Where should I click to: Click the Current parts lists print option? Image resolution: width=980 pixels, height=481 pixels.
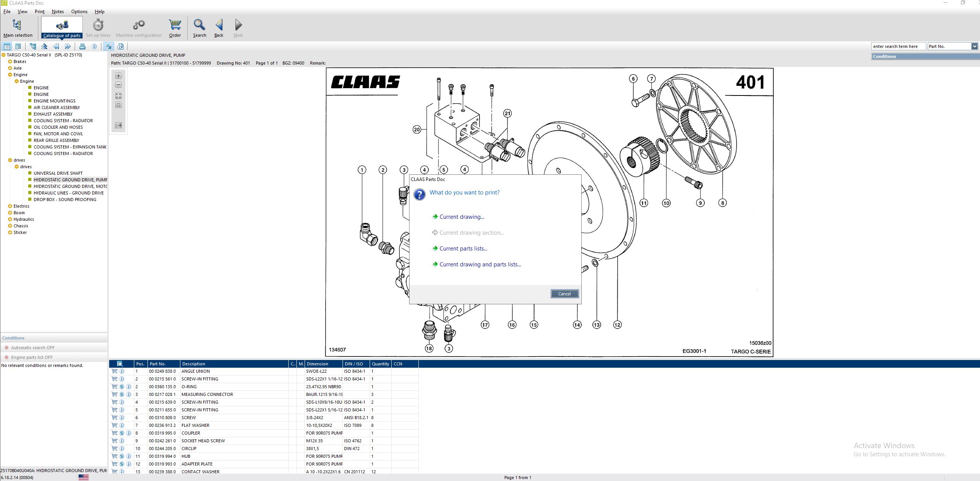pos(463,248)
